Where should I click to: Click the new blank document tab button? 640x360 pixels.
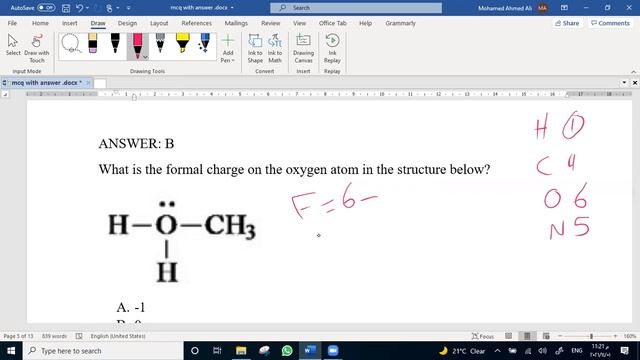click(x=100, y=83)
